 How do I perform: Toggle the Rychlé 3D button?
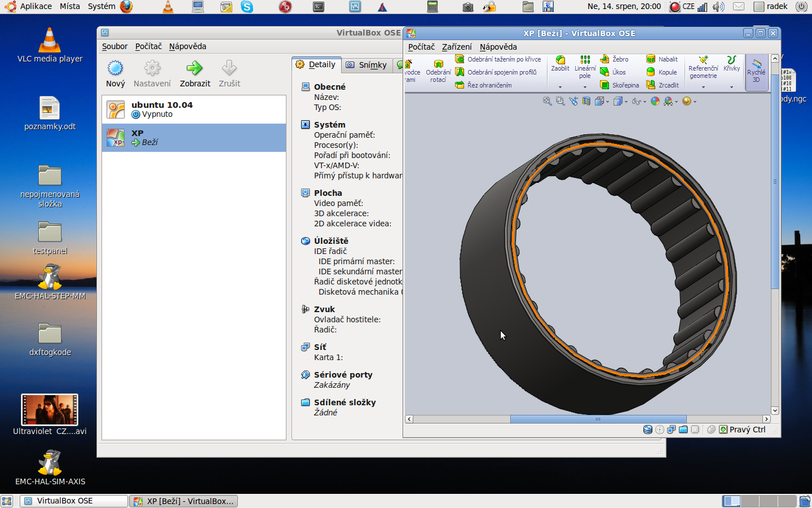(756, 71)
